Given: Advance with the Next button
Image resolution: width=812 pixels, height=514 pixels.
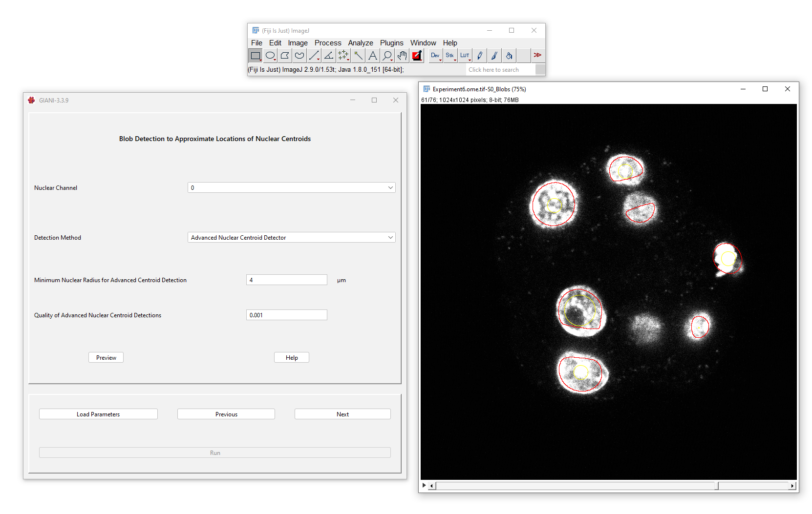Looking at the screenshot, I should (x=342, y=414).
